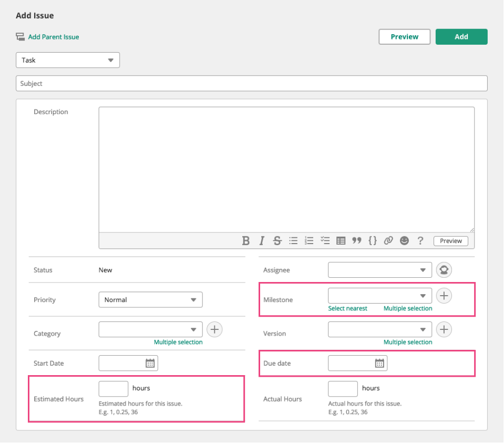Click Select nearest milestone link

coord(347,308)
